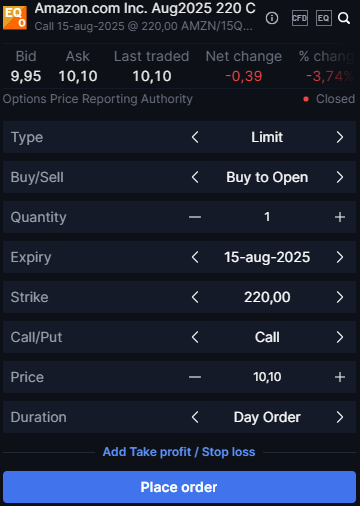Edit the Price value 10,10

click(267, 377)
